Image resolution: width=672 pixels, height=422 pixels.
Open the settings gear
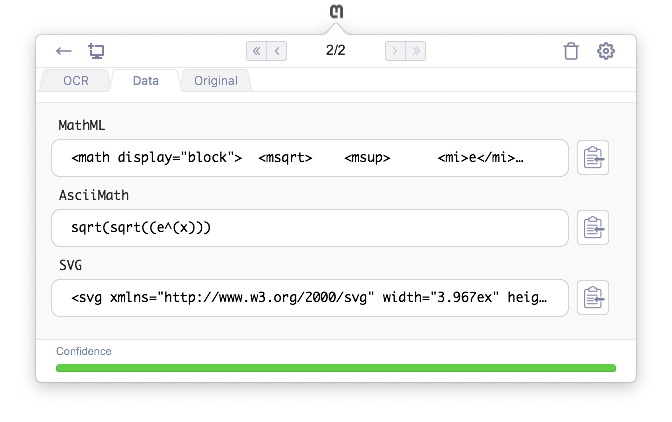point(605,51)
